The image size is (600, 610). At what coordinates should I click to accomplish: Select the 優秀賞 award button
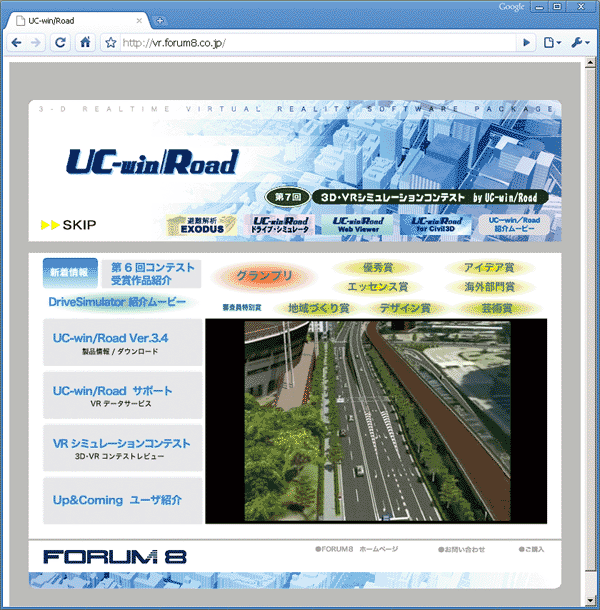[x=377, y=268]
